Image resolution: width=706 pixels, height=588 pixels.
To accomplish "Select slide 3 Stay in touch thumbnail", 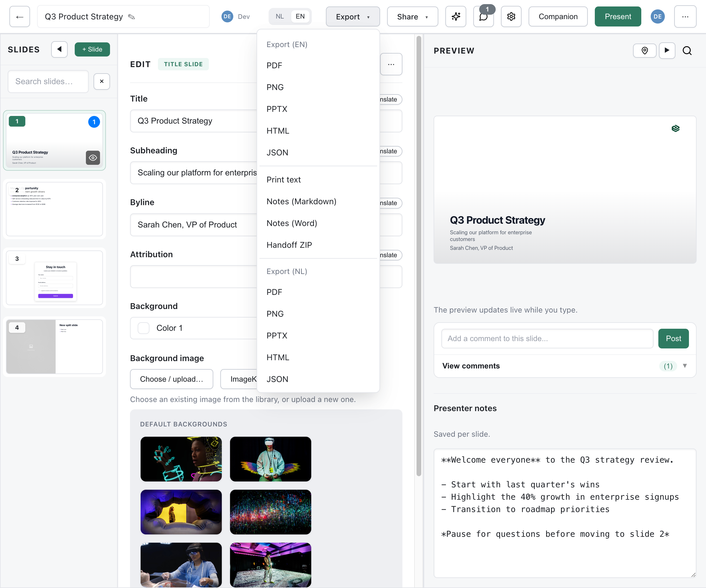I will (x=54, y=278).
